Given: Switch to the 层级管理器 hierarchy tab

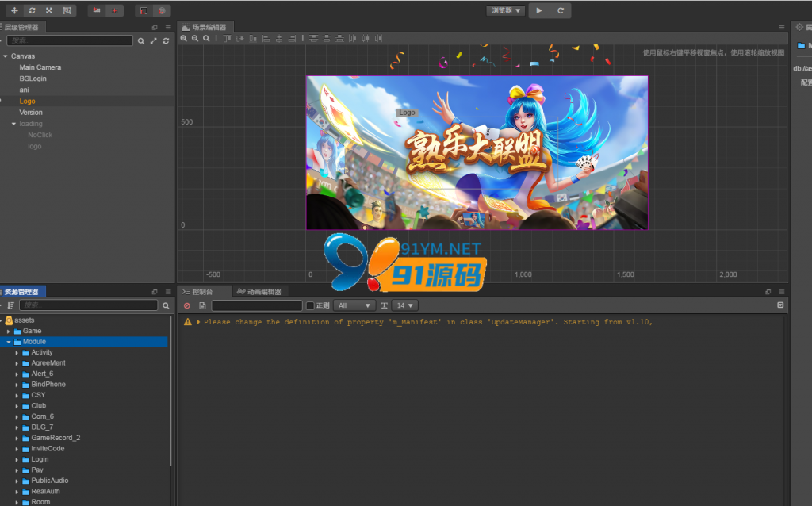Looking at the screenshot, I should click(x=21, y=27).
